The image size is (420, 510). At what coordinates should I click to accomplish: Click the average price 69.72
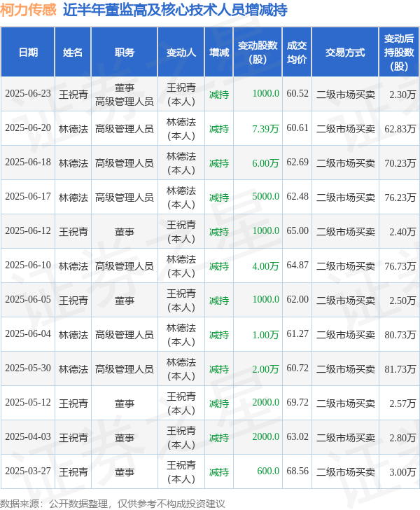point(297,402)
